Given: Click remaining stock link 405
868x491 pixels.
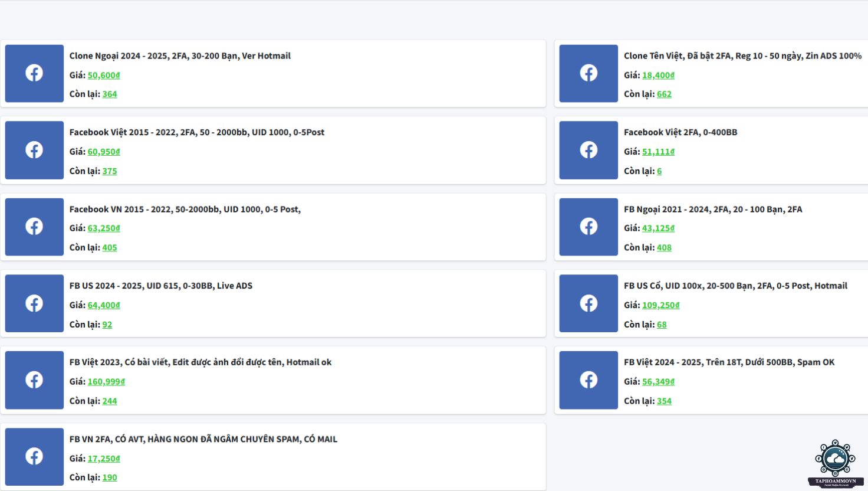Looking at the screenshot, I should click(x=110, y=248).
